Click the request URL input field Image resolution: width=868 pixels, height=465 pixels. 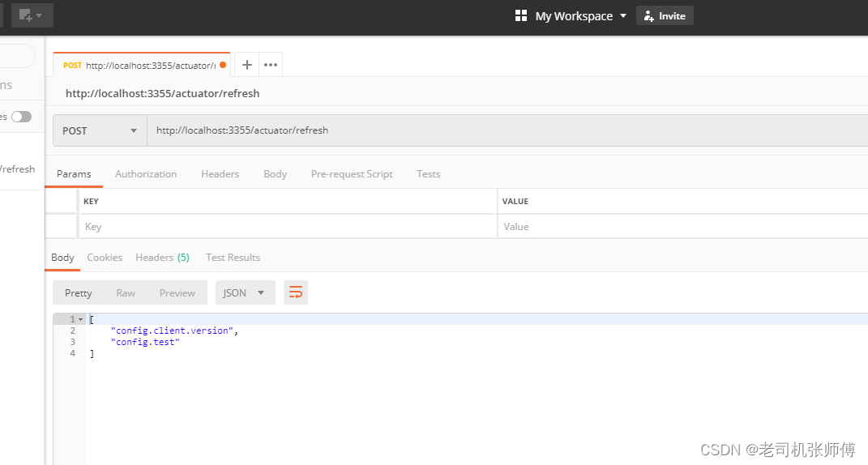tap(507, 130)
